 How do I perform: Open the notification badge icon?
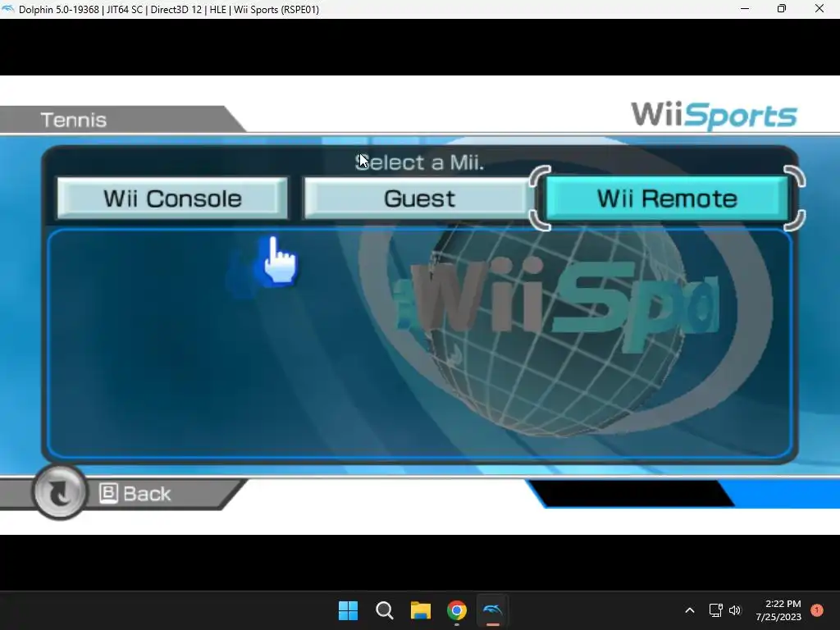pos(817,610)
